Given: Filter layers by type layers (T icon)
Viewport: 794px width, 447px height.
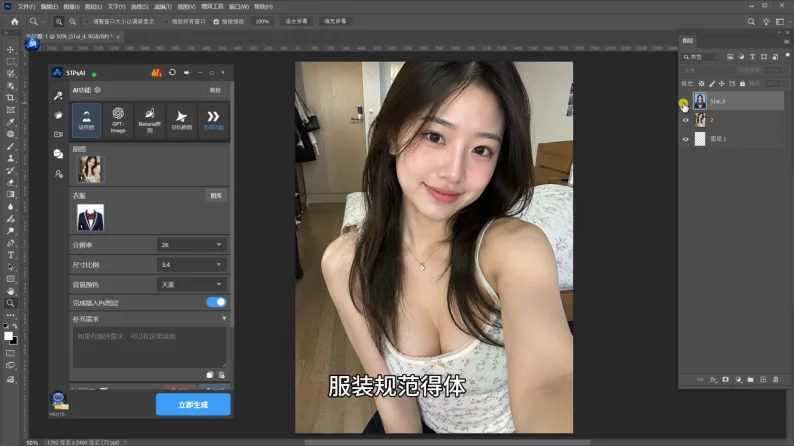Looking at the screenshot, I should (x=752, y=57).
